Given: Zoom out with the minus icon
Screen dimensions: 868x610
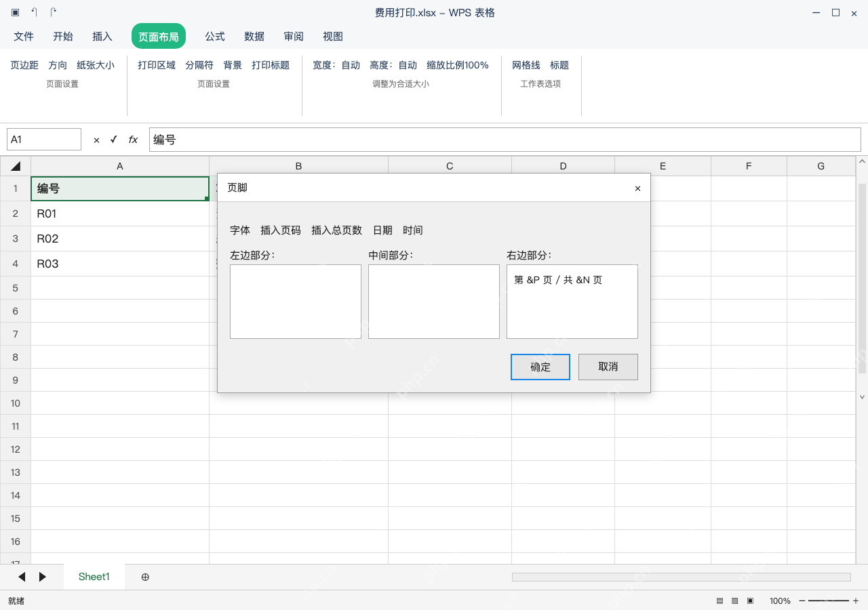Looking at the screenshot, I should [802, 601].
